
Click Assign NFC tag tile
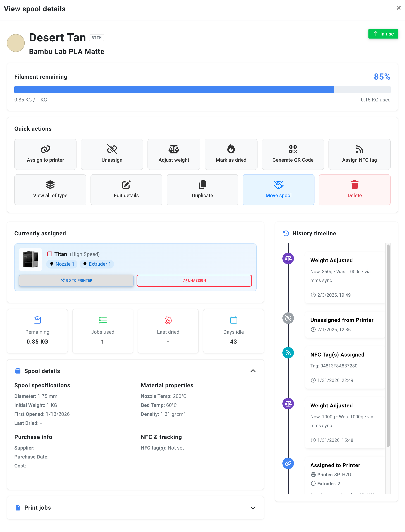[359, 154]
